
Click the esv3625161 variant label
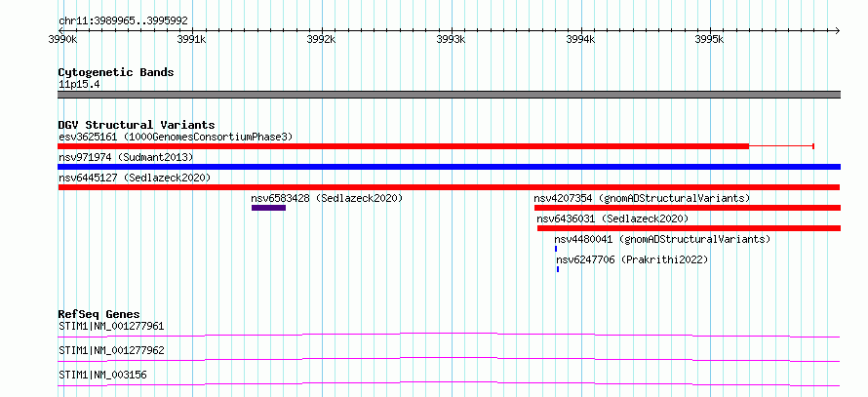(175, 137)
